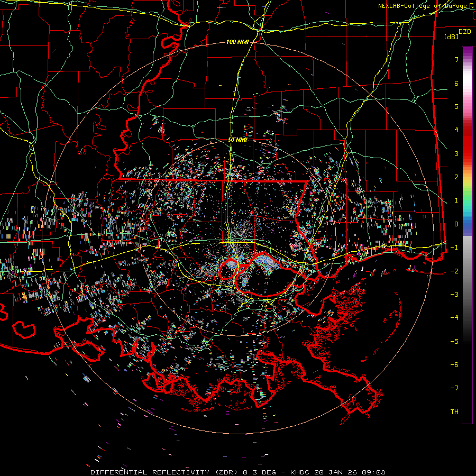Click the 50 NMI range ring label
The image size is (476, 476).
[x=237, y=140]
